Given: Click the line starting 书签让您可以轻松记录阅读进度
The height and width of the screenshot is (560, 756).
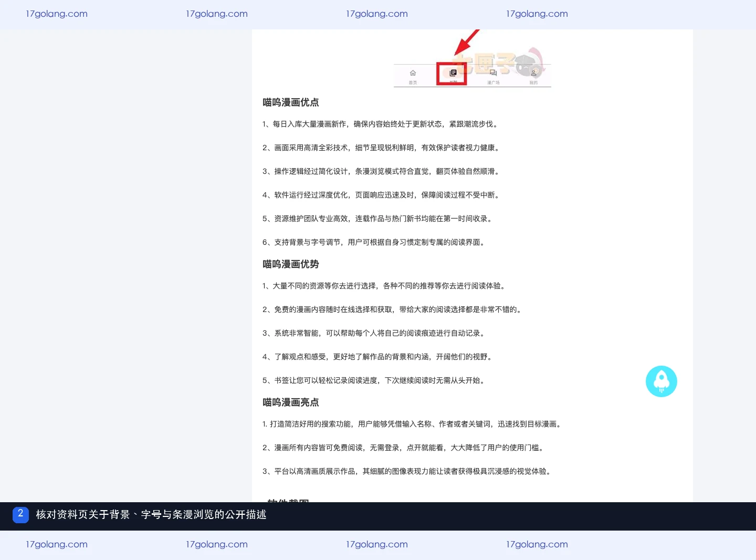Looking at the screenshot, I should 375,380.
